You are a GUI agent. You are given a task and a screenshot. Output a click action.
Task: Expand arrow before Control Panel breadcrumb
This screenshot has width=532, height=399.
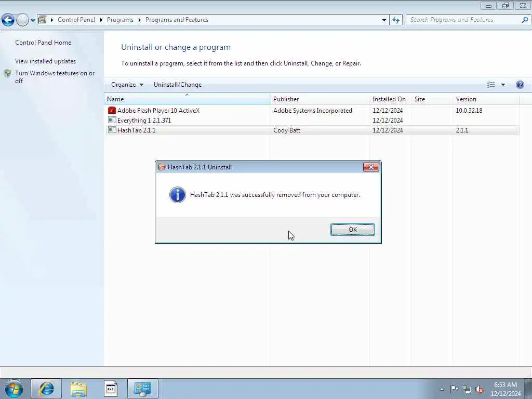point(52,20)
